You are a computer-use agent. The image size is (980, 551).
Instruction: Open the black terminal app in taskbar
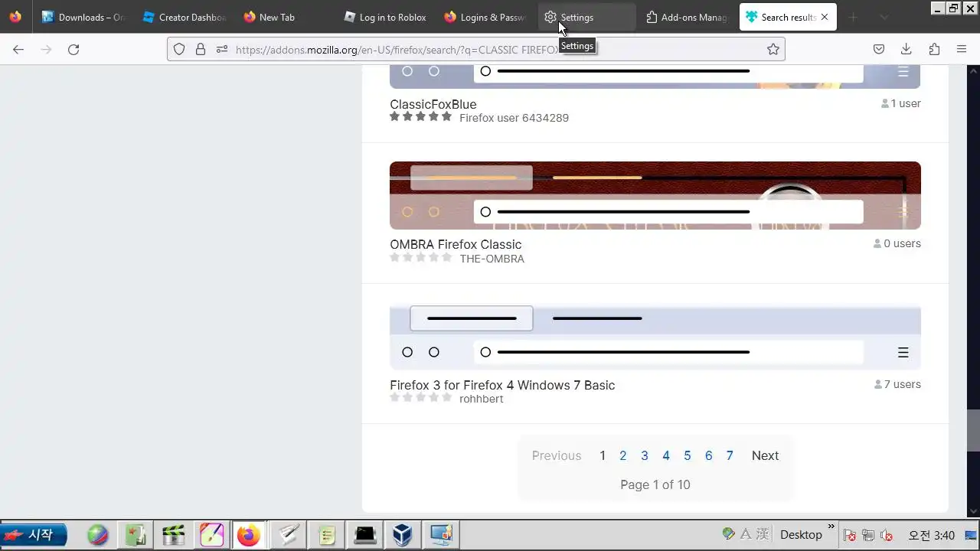365,534
